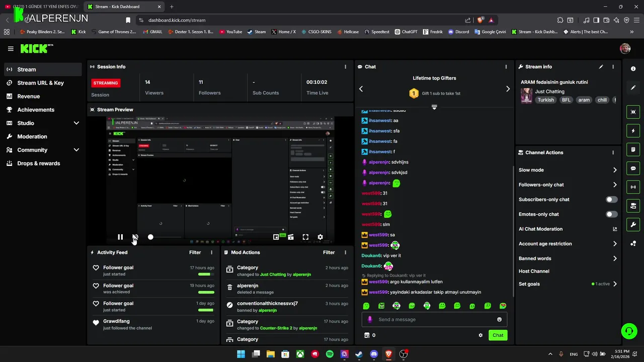The width and height of the screenshot is (644, 362).
Task: Open AI Chat Moderation external link
Action: pos(615,229)
